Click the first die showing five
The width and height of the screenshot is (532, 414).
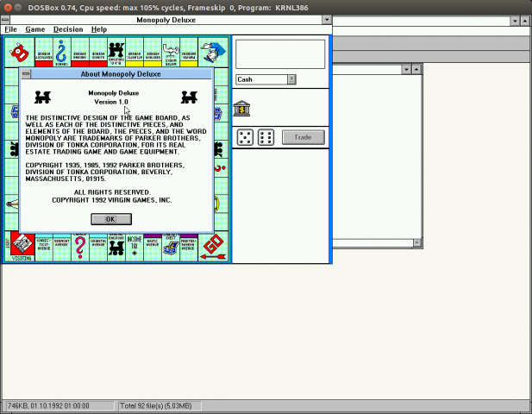[245, 137]
